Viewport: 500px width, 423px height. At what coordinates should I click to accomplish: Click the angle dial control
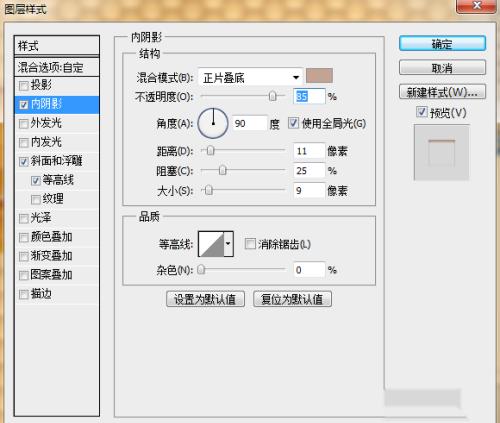coord(213,123)
